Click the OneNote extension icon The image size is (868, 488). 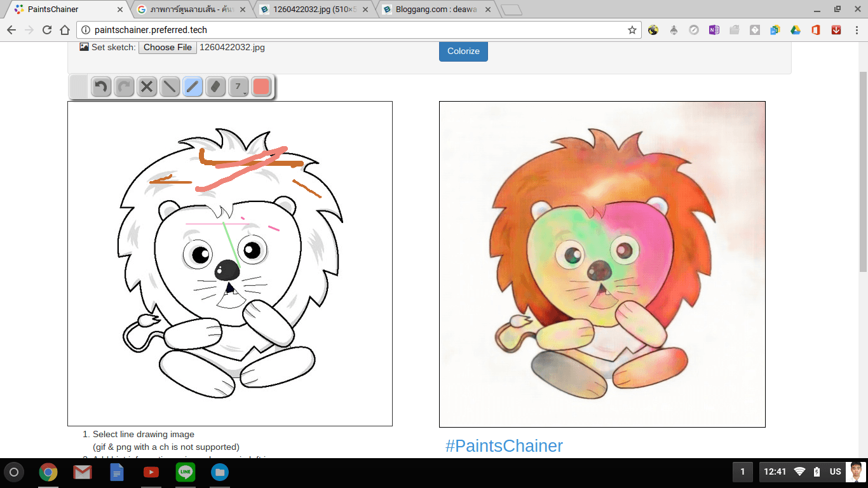(714, 30)
